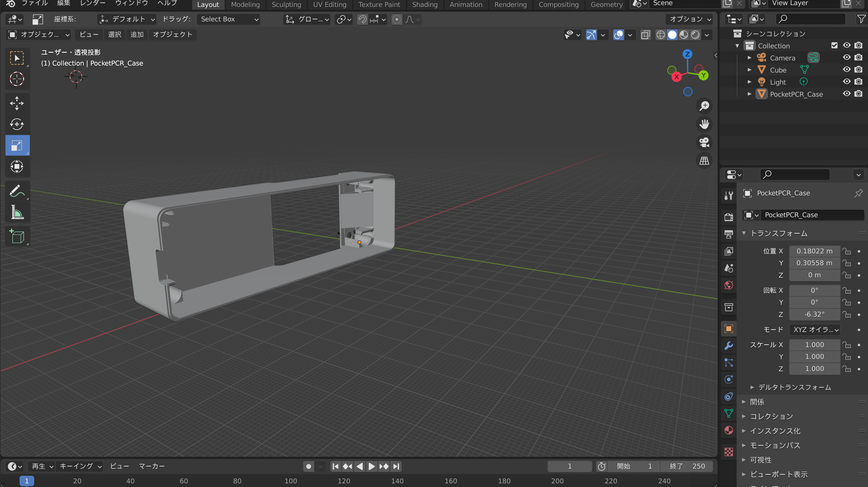The height and width of the screenshot is (487, 868).
Task: Open the View Layer properties tab
Action: pos(728,251)
